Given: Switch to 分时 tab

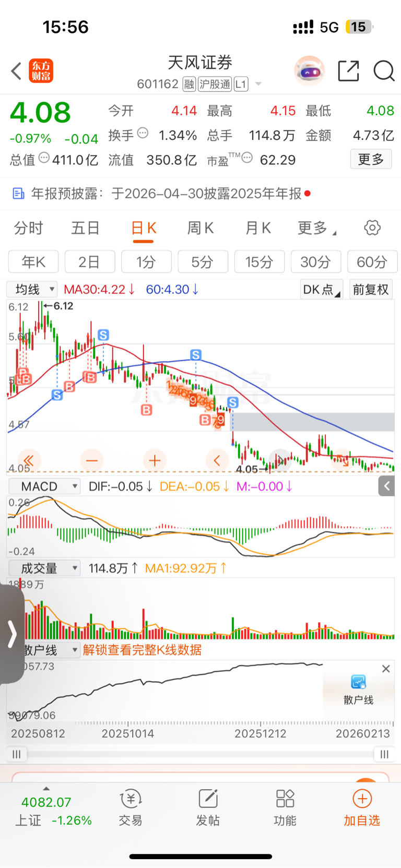Looking at the screenshot, I should [x=29, y=228].
